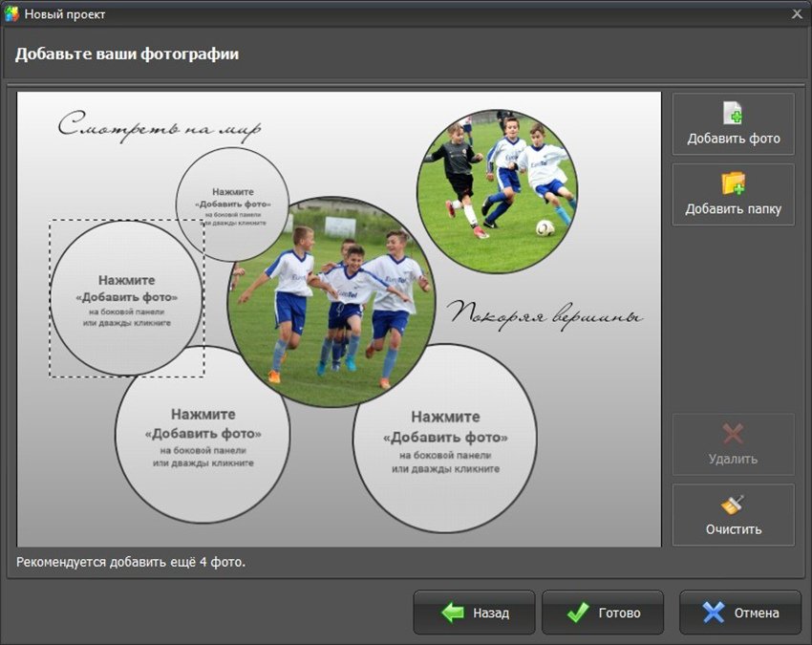Confirm with the green checkmark Готово button

pos(602,613)
